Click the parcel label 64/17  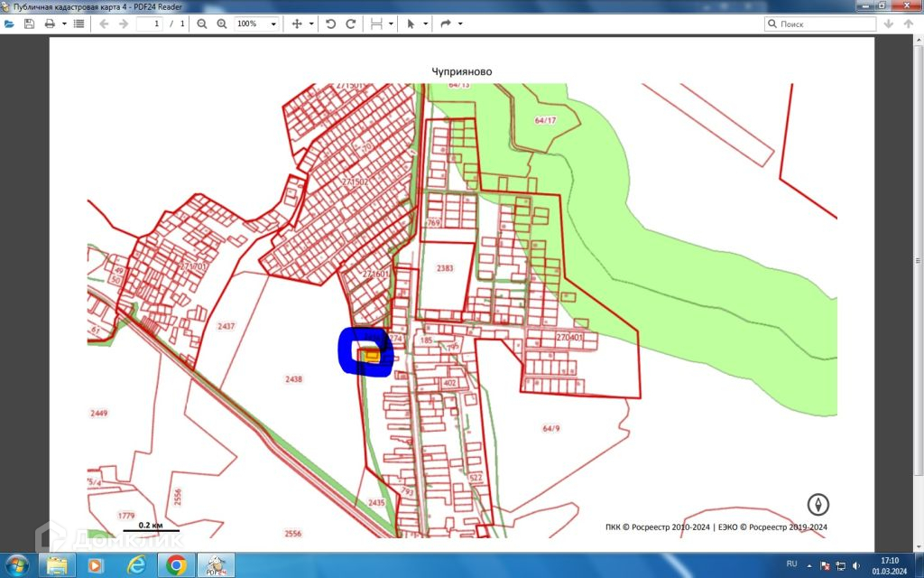click(x=545, y=120)
